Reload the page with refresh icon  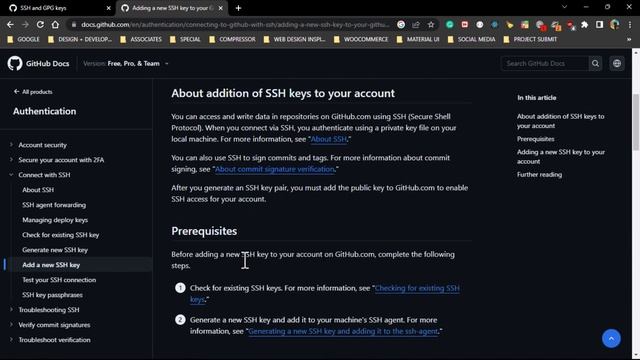(40, 24)
